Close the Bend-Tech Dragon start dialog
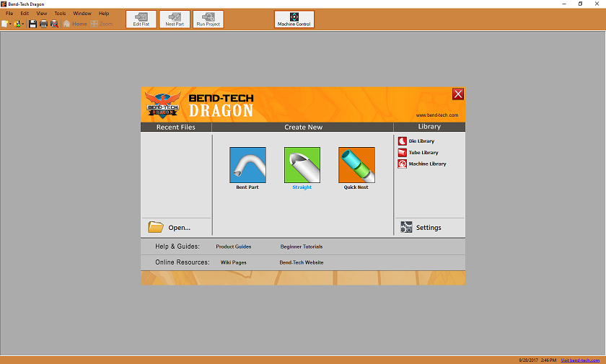This screenshot has height=364, width=606. (458, 94)
